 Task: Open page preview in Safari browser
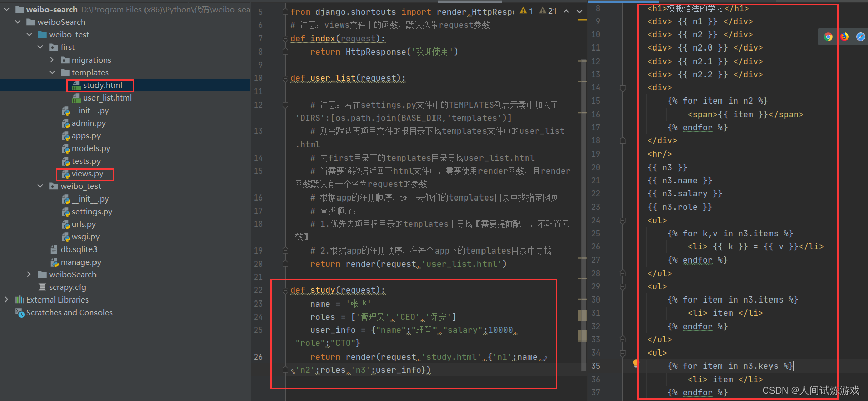[x=861, y=37]
